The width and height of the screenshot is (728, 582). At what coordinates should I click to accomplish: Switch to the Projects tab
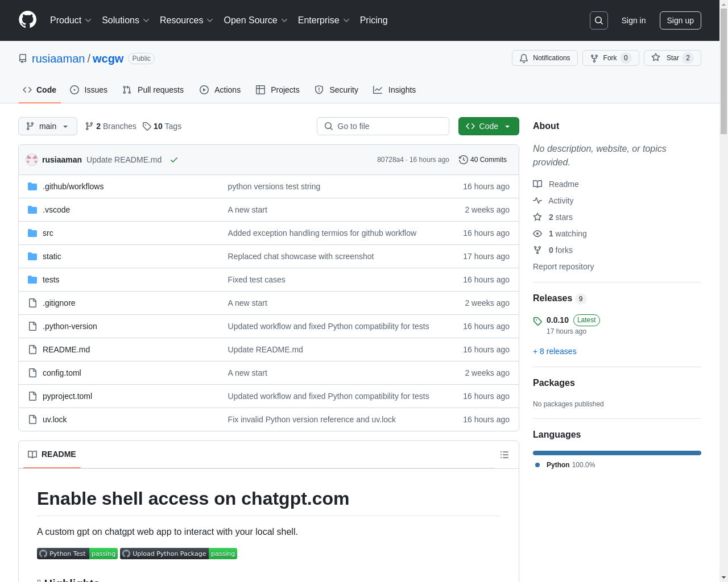(x=278, y=90)
